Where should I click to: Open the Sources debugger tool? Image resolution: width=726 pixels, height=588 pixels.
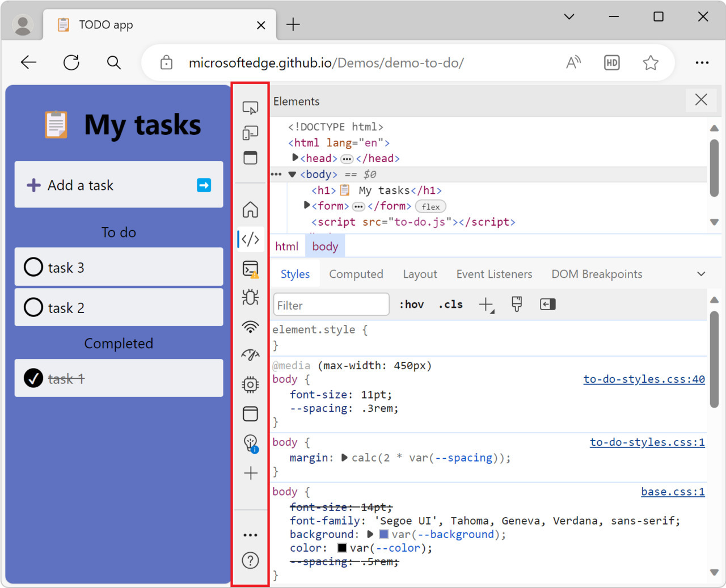coord(250,298)
